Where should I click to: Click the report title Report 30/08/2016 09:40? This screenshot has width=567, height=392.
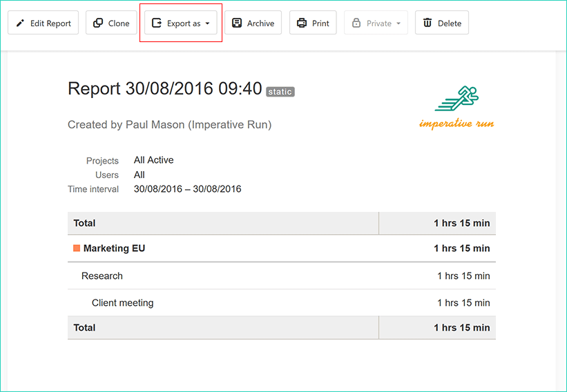click(x=165, y=88)
